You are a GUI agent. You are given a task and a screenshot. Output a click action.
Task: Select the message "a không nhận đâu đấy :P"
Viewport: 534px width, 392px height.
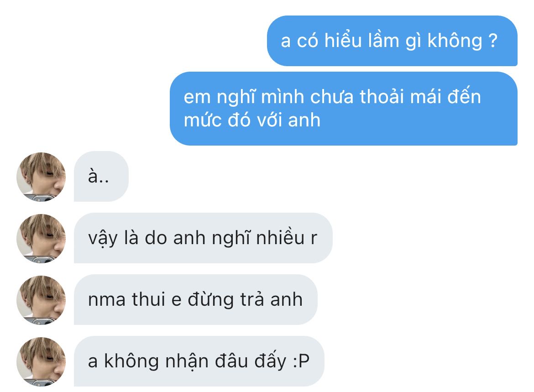click(x=199, y=361)
